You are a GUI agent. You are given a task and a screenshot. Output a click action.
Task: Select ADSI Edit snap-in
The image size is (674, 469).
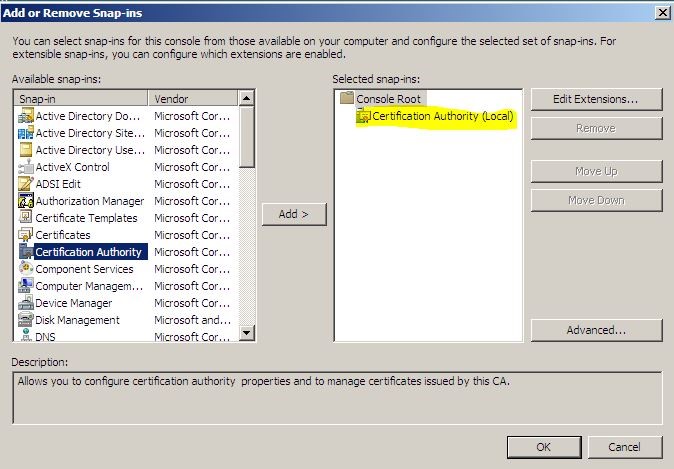tap(58, 184)
